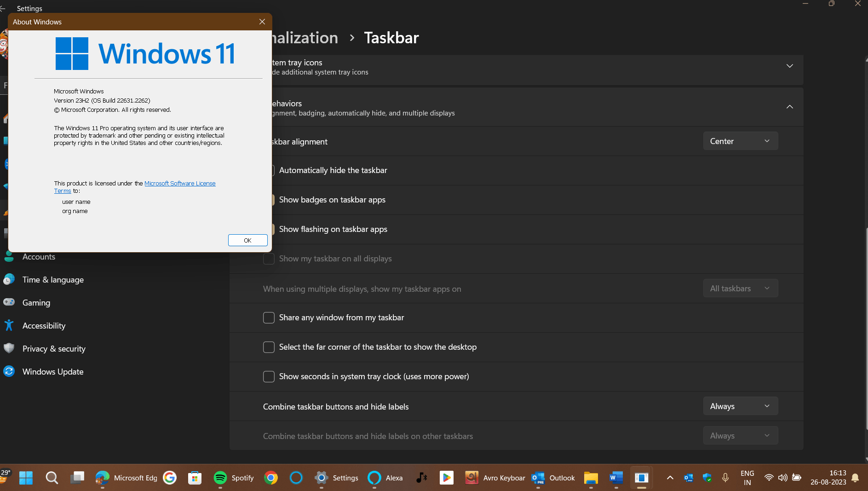Open the All taskbars dropdown

[741, 288]
